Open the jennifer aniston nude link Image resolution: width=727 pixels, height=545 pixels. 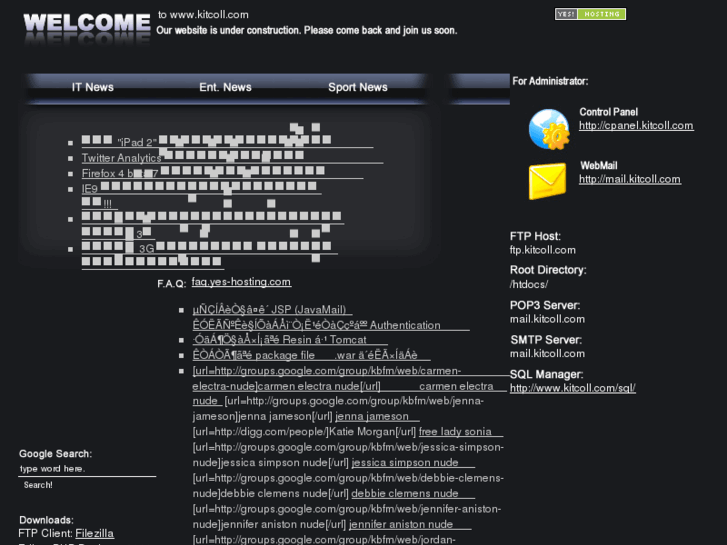pos(410,524)
